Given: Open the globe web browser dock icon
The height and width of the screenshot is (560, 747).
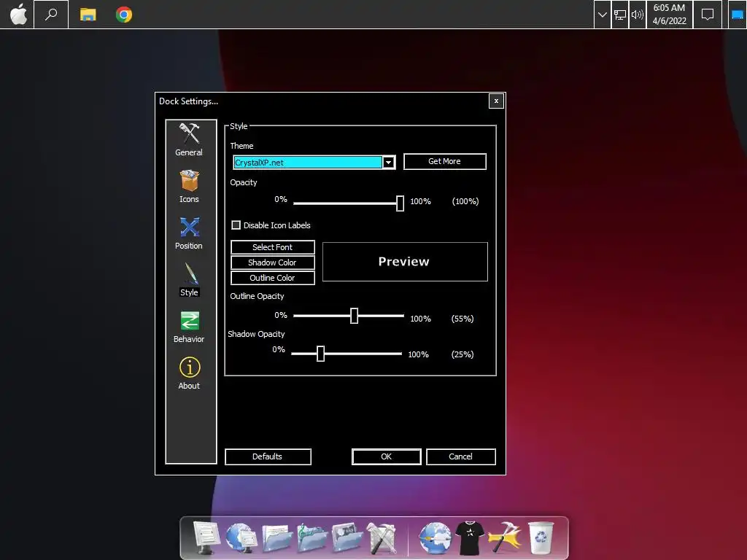Looking at the screenshot, I should [435, 538].
